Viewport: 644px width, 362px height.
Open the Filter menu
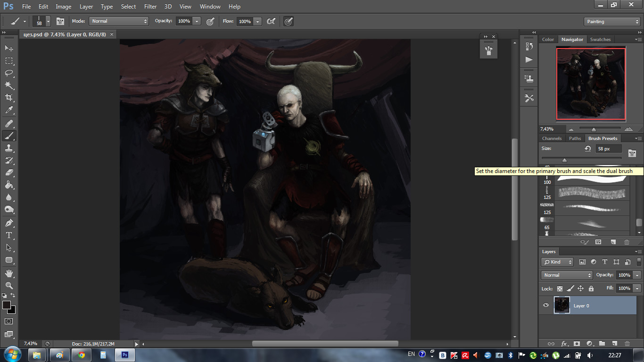[x=150, y=7]
